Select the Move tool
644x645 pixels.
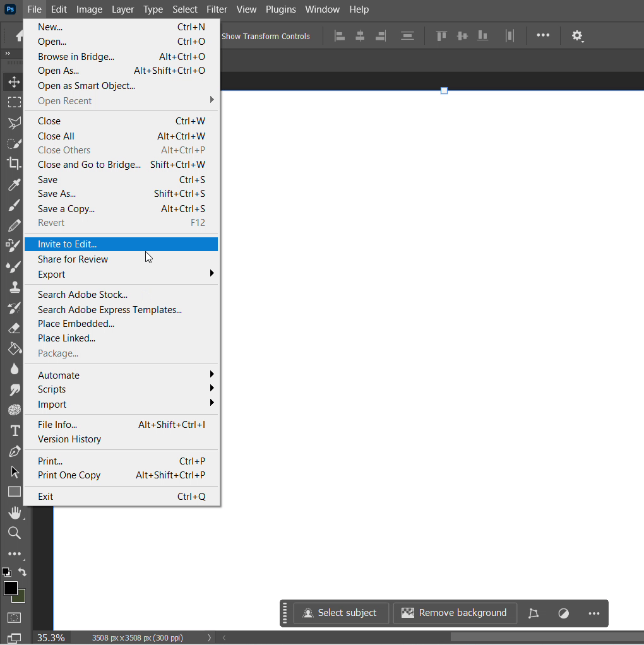coord(14,81)
